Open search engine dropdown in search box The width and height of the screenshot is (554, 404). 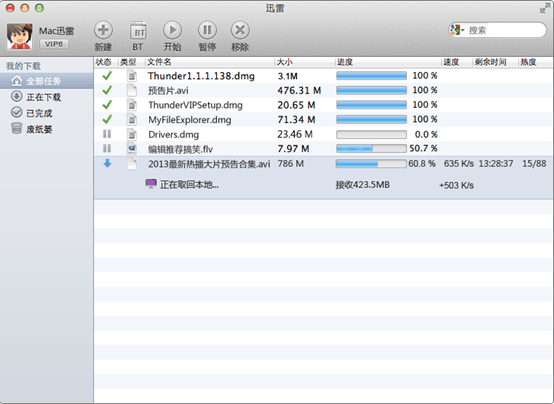(457, 30)
